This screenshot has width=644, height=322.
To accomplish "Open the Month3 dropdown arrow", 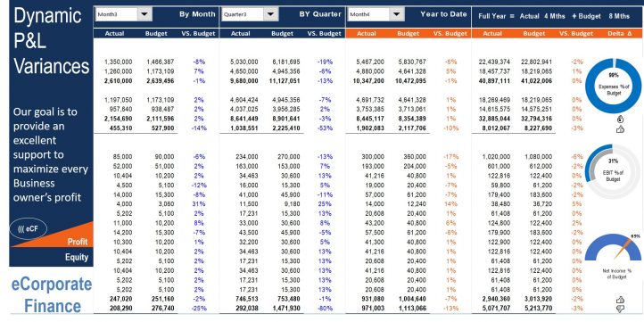I will (144, 14).
